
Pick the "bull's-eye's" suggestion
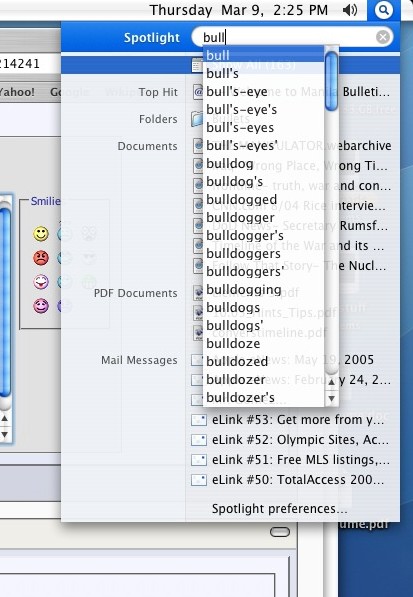(x=263, y=109)
